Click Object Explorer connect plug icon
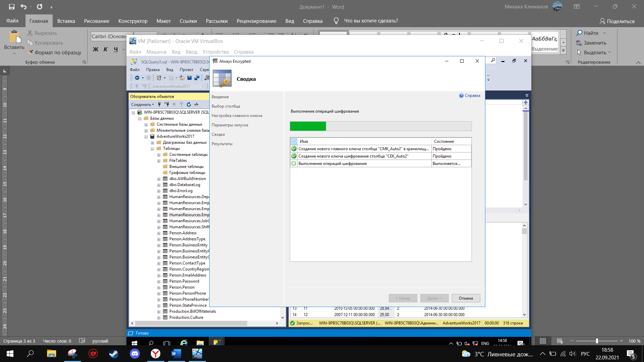The image size is (644, 362). (x=159, y=104)
